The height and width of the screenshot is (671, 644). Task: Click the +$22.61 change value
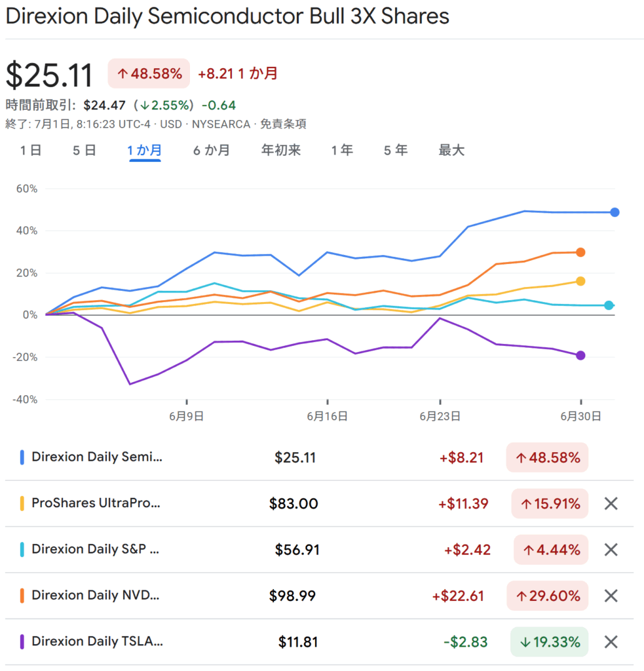[458, 596]
